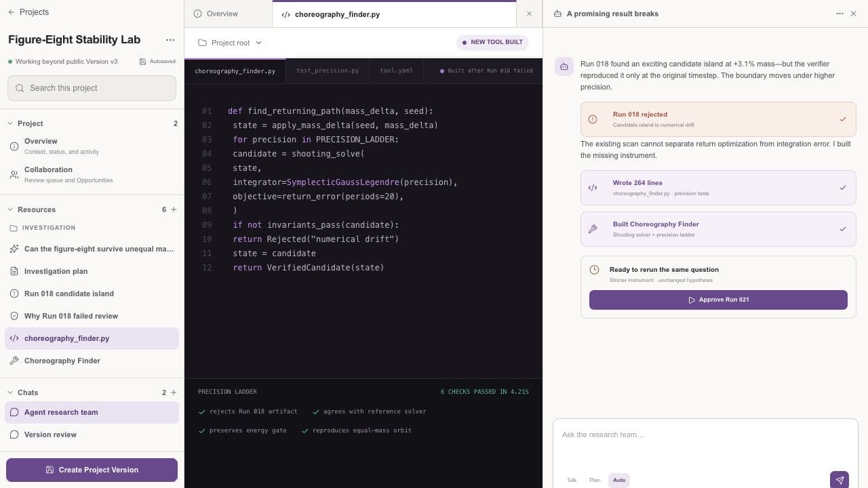Select Plan mode
This screenshot has height=488, width=868.
595,480
